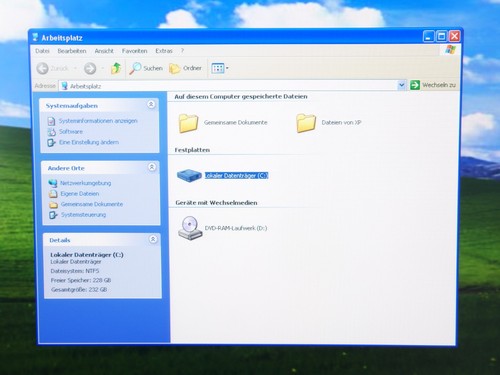Screen dimensions: 500x375
Task: Open the views button dropdown arrow
Action: point(227,68)
